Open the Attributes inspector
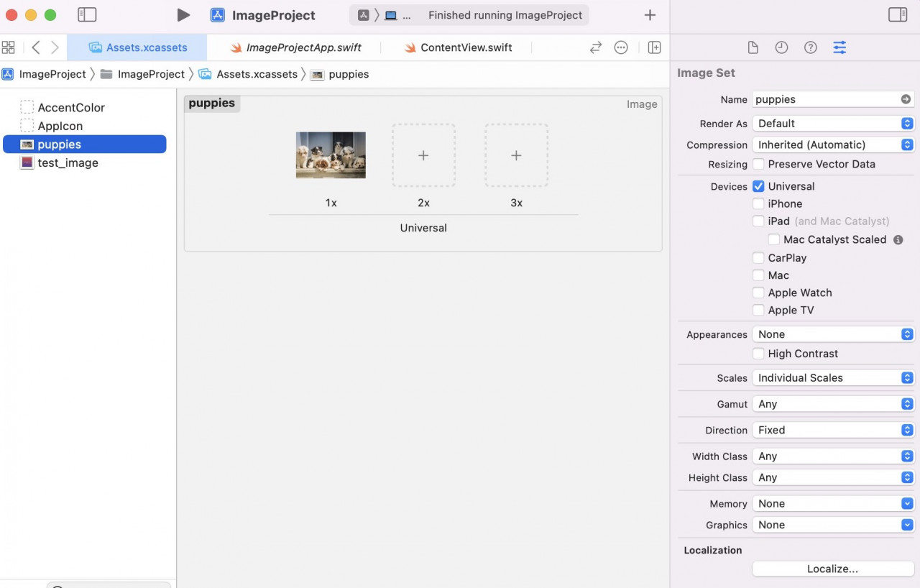Image resolution: width=920 pixels, height=588 pixels. (839, 47)
